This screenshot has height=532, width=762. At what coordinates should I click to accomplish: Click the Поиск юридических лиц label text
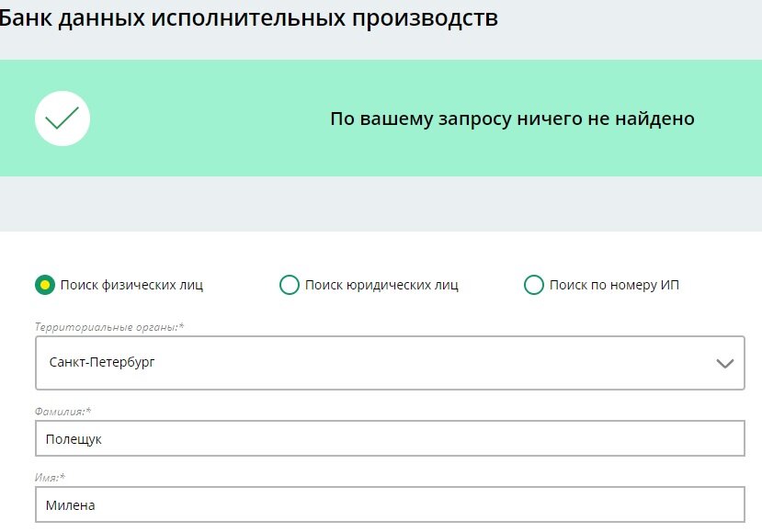[x=381, y=285]
